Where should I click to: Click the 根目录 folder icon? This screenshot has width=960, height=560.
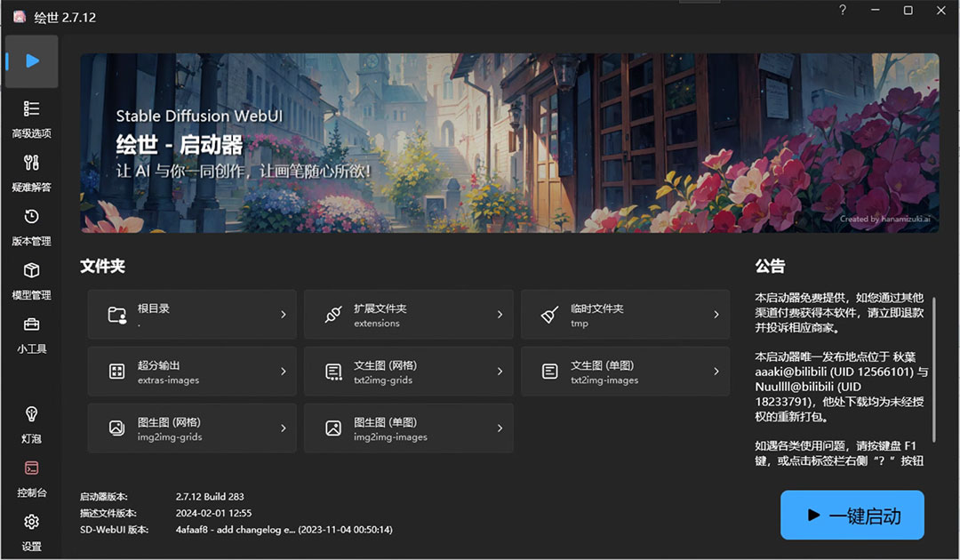(116, 314)
